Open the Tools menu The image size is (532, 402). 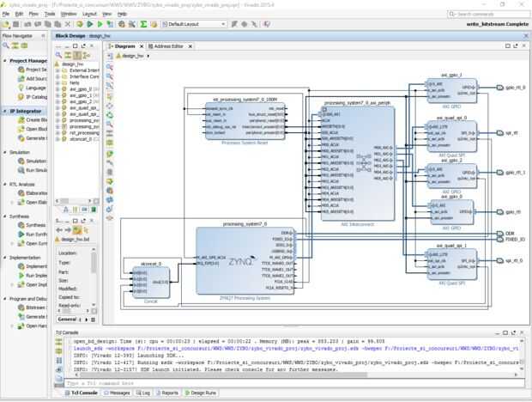[50, 15]
